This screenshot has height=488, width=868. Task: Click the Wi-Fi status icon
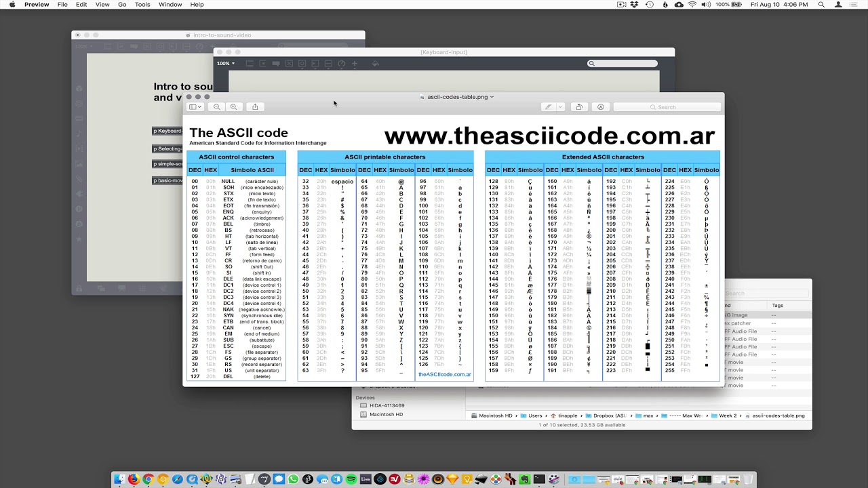click(x=692, y=5)
